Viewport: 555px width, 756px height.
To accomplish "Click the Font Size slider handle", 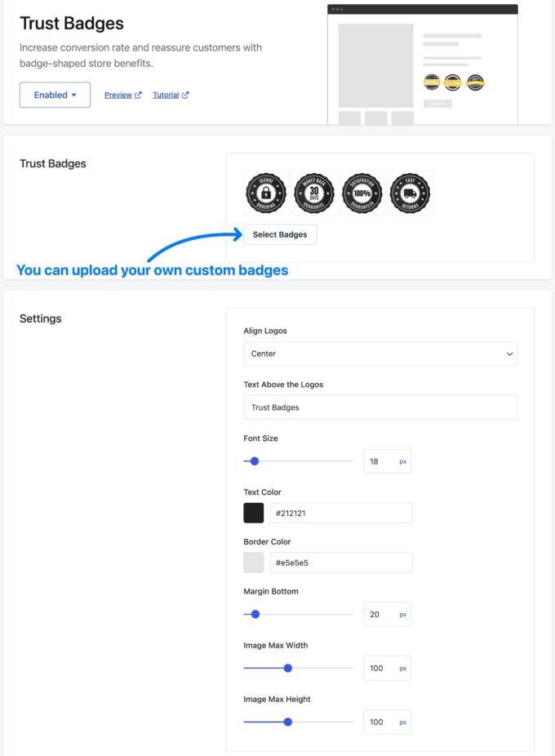I will coord(255,461).
